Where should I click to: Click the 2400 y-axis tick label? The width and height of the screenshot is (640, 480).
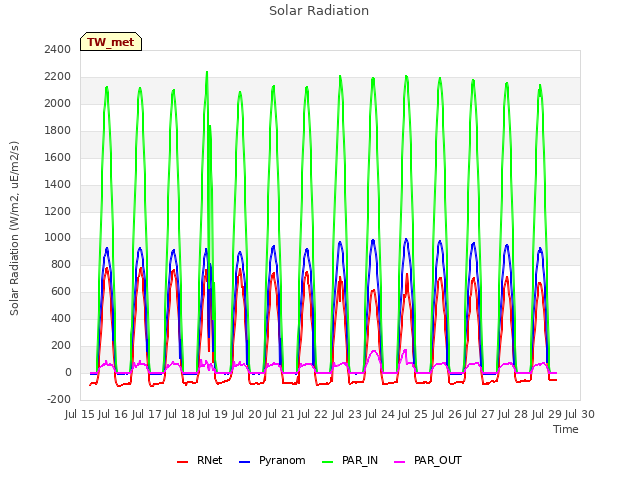[58, 49]
